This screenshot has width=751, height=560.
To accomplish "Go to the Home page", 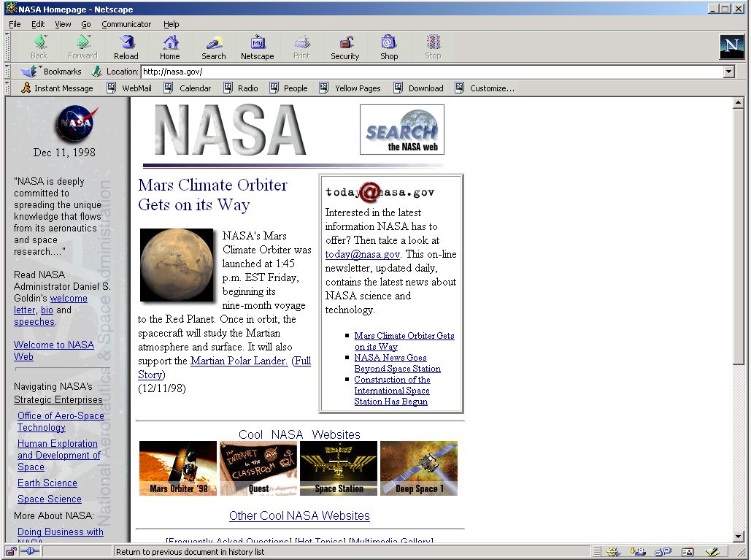I will click(x=170, y=47).
